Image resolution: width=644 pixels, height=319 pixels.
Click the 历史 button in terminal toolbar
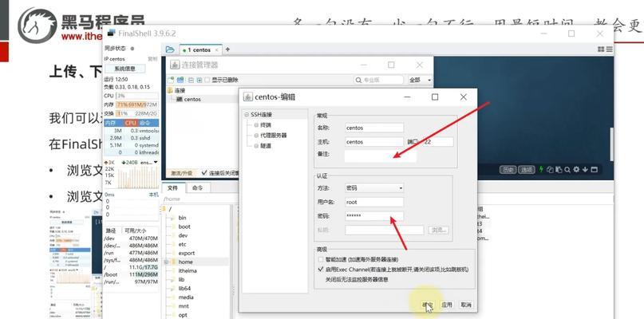tap(508, 170)
